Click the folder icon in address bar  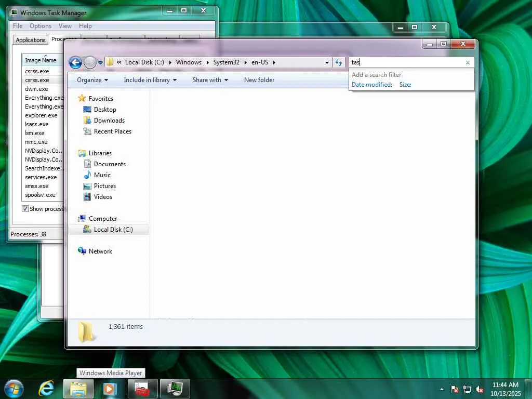[x=110, y=62]
